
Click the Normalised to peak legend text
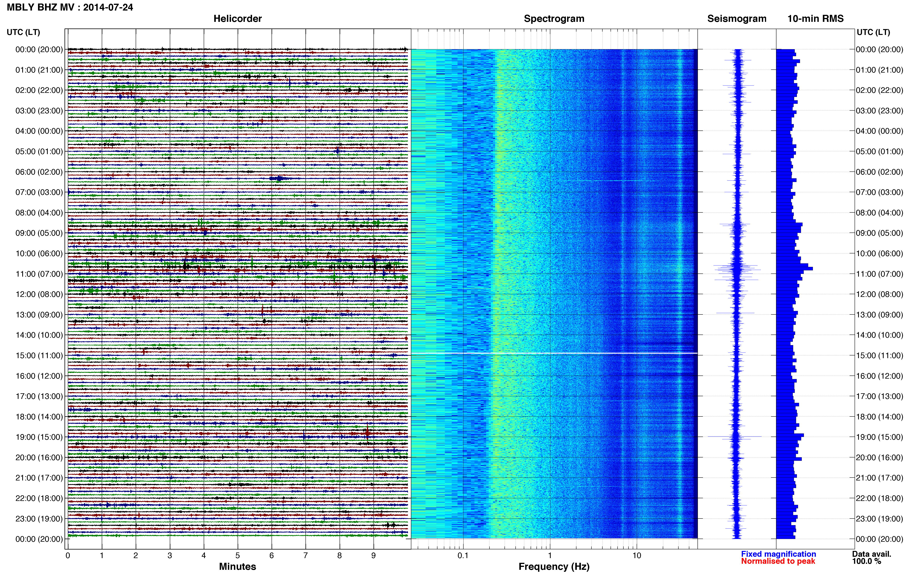(x=778, y=561)
